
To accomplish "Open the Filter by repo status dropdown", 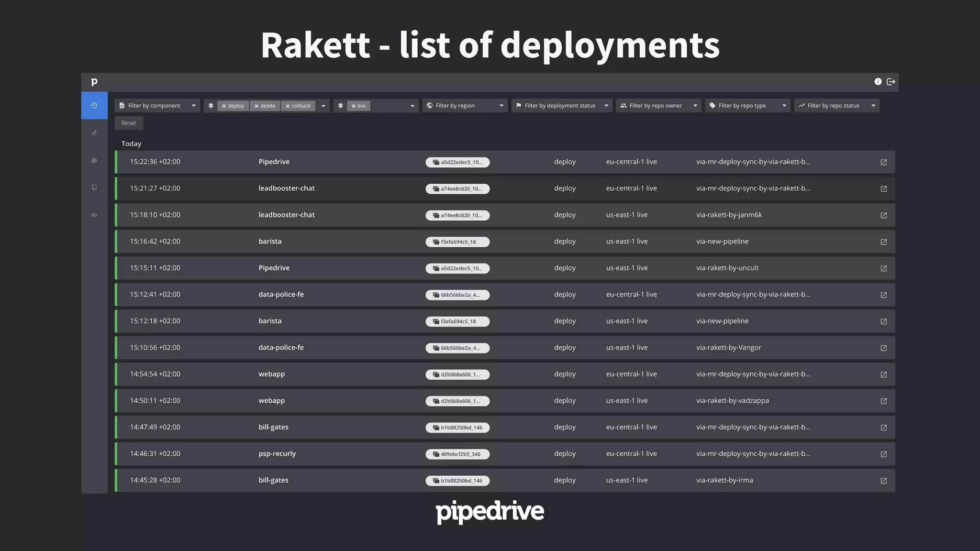I will pos(837,106).
